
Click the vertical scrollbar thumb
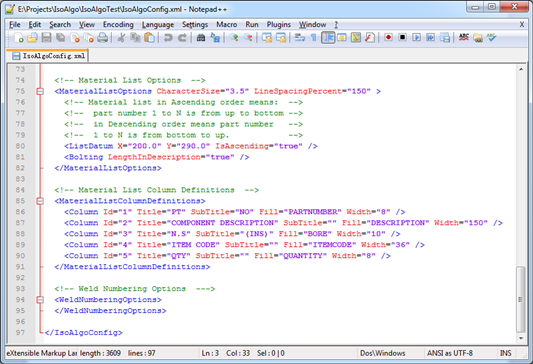click(x=520, y=299)
